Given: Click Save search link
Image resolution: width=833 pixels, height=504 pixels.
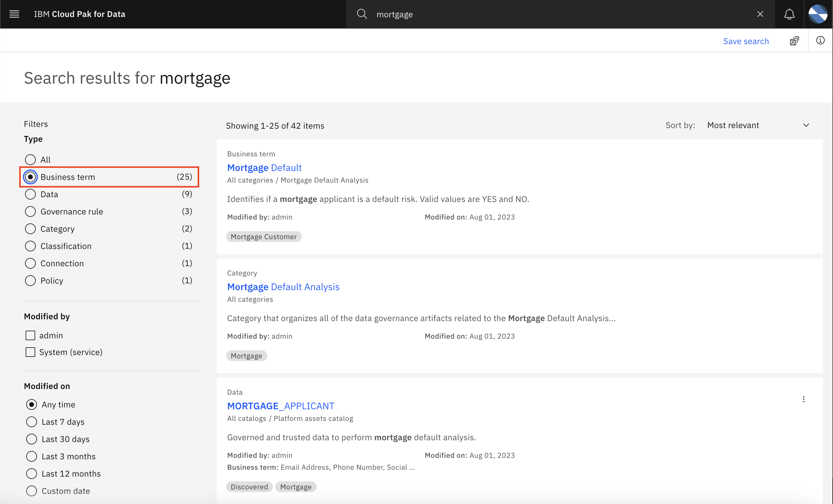Looking at the screenshot, I should tap(746, 41).
